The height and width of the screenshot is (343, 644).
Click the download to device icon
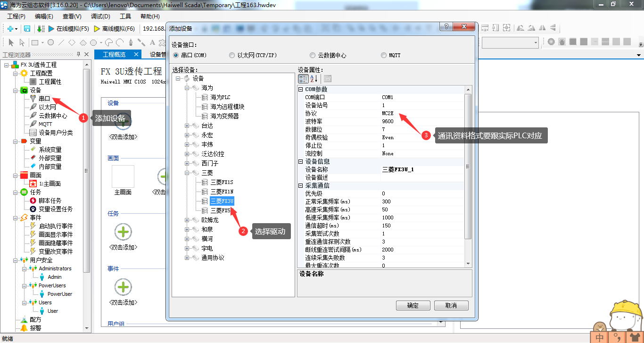[x=41, y=28]
